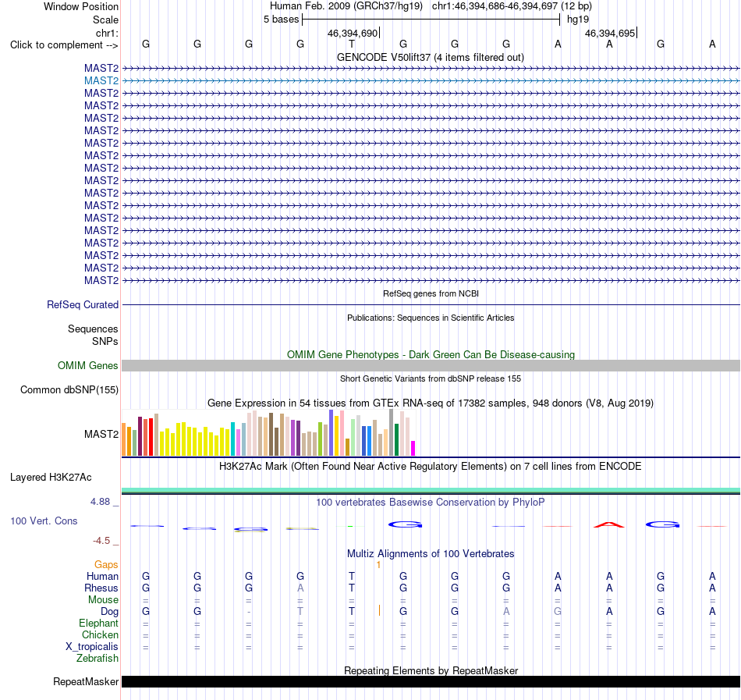Click the Rhesus alignment row label
Screen dimensions: 741x700
(x=101, y=588)
